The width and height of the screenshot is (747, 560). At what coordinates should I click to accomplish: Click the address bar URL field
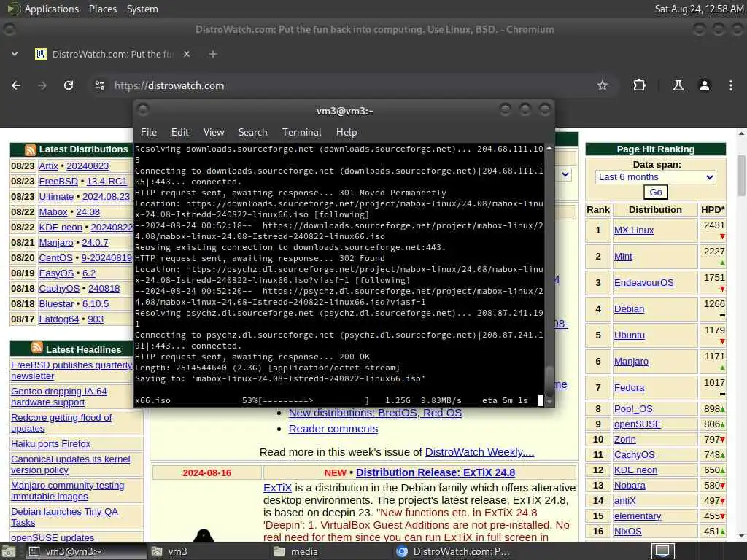[351, 85]
